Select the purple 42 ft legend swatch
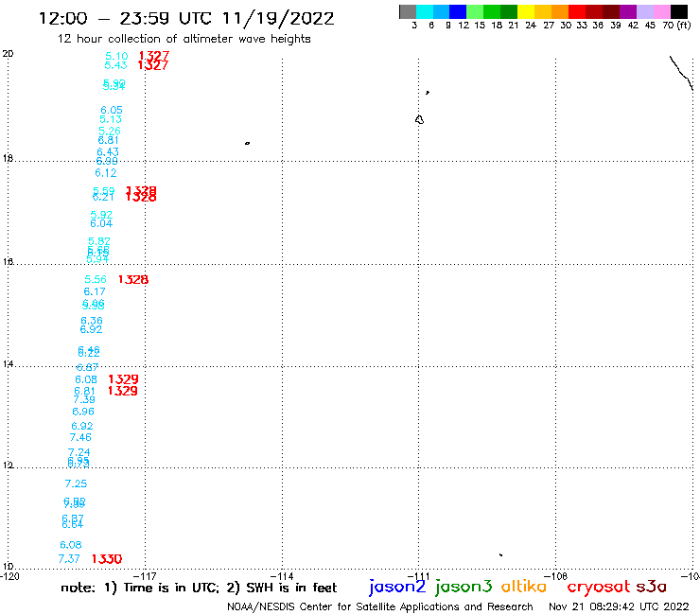The image size is (700, 615). [x=628, y=11]
